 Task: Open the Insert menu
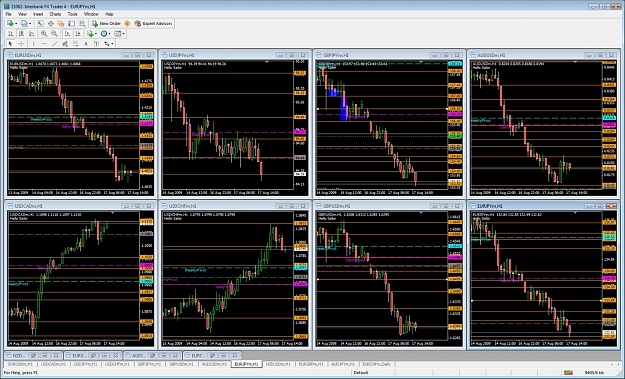(x=38, y=14)
